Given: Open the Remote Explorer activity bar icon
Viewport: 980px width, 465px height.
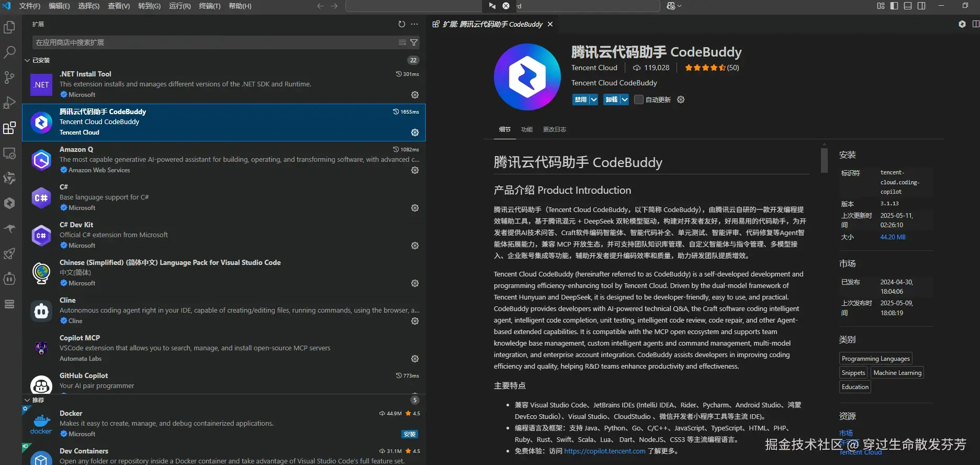Looking at the screenshot, I should click(9, 153).
